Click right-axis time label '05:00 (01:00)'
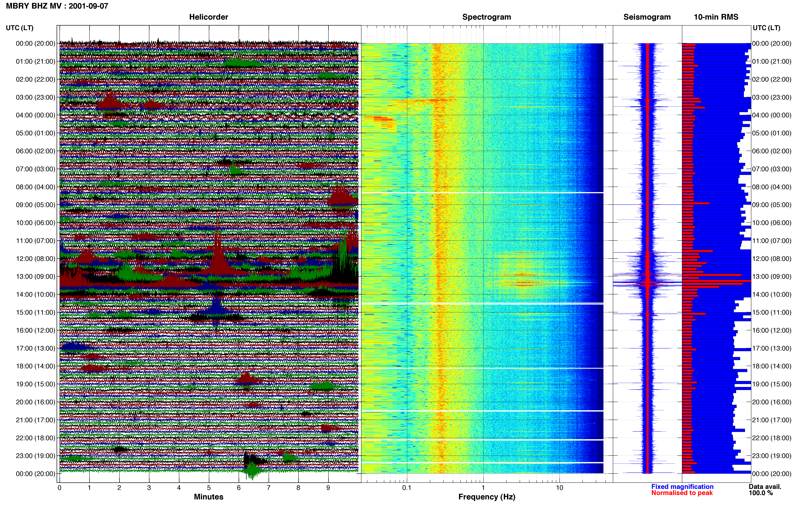The image size is (812, 508). pos(772,133)
